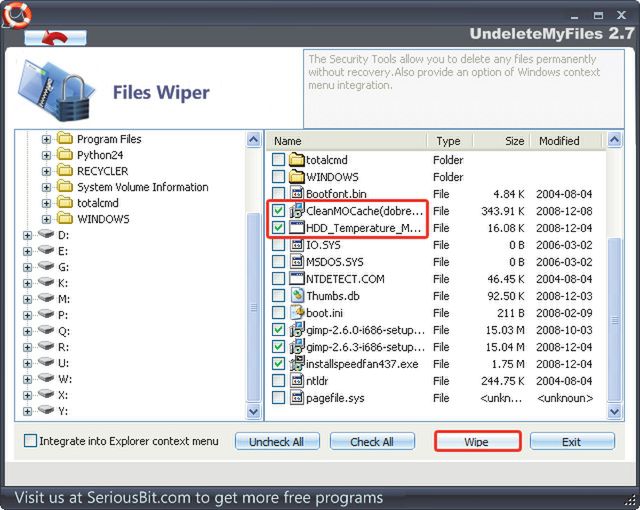The width and height of the screenshot is (640, 510).
Task: Click the Thumbs.db file icon
Action: 297,296
